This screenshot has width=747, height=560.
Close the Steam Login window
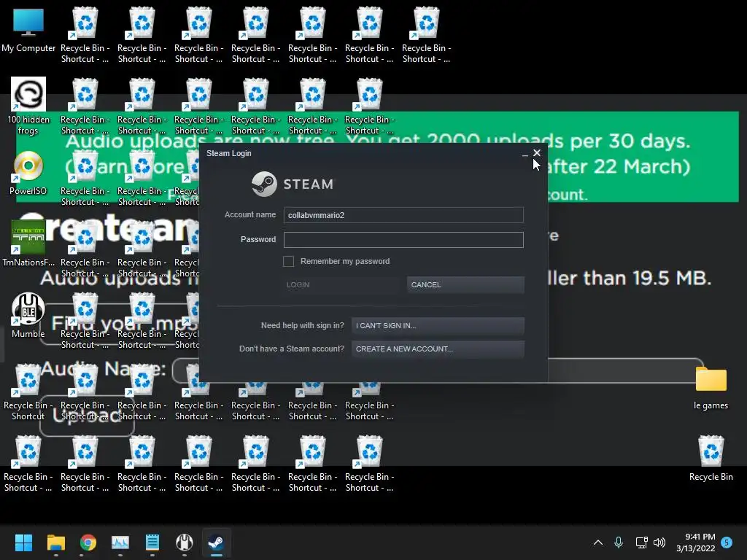[x=537, y=153]
